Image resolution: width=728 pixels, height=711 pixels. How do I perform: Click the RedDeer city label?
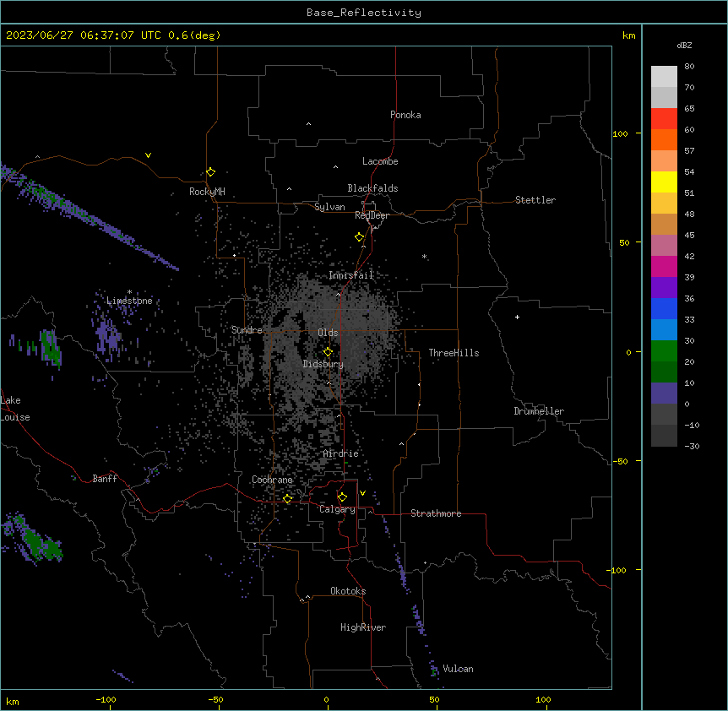point(372,215)
